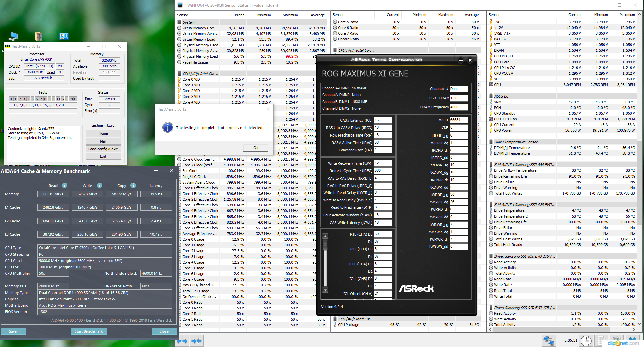Click the blue info icon in the TestMem5 dialog

tap(167, 127)
